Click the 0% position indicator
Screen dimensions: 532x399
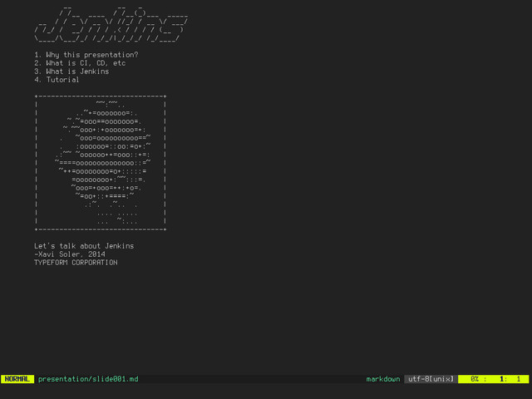click(x=474, y=379)
